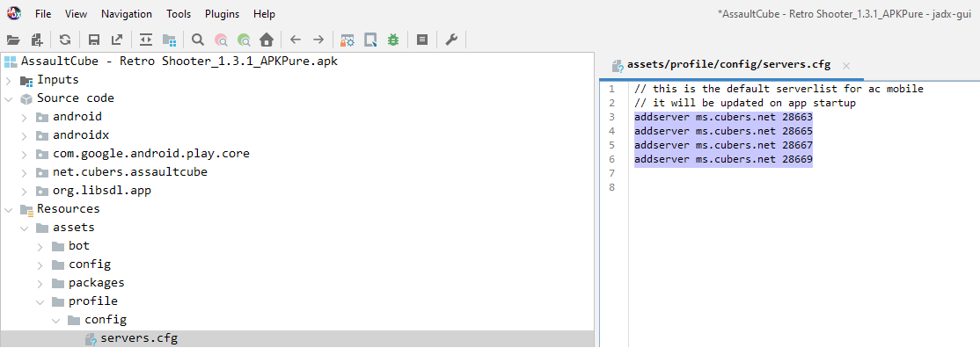
Task: Open Text search magnifier icon
Action: (198, 40)
